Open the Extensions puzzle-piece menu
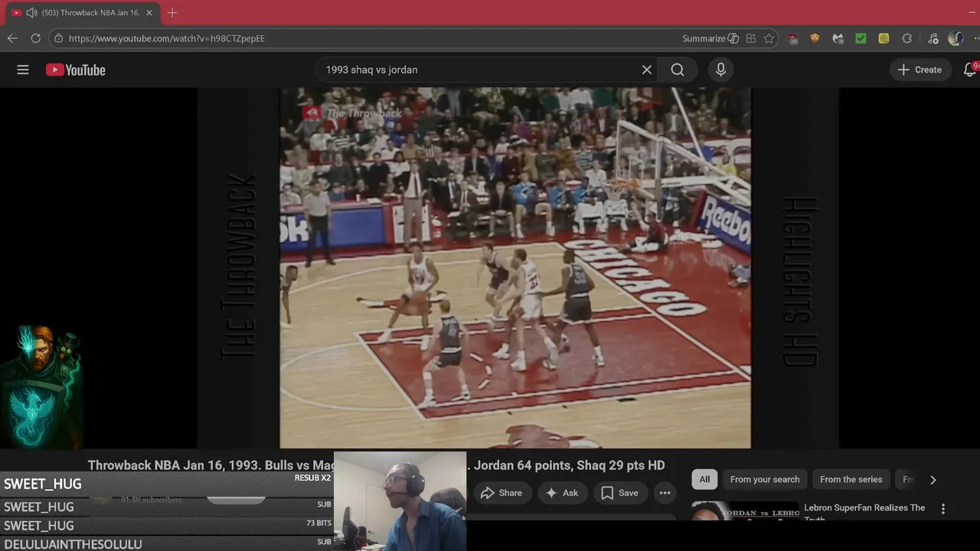 tap(907, 38)
